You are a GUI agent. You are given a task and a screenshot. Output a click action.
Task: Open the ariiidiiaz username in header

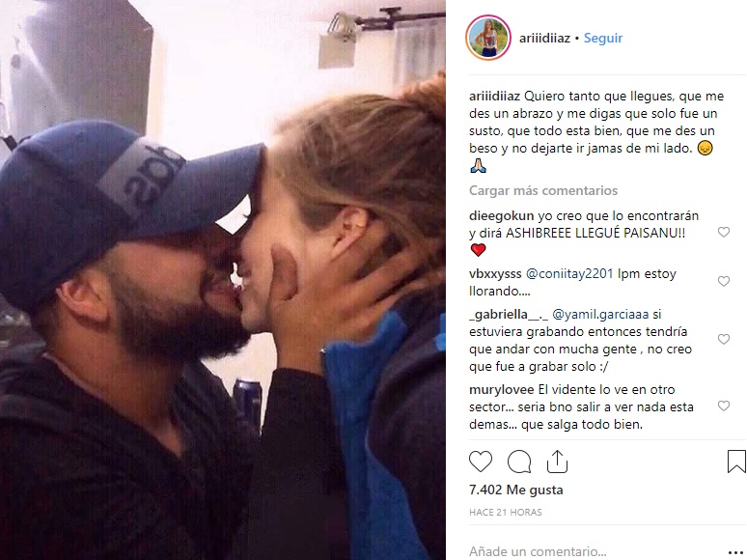544,38
